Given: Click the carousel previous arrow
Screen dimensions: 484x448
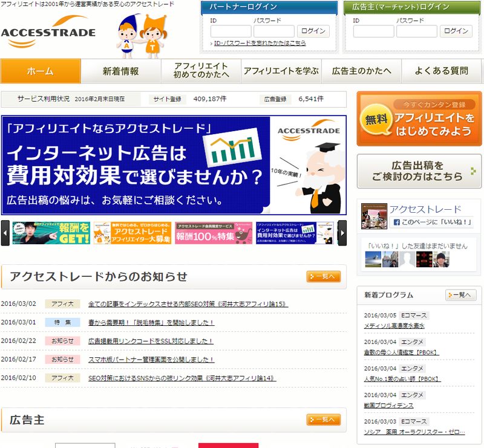Looking at the screenshot, I should (x=5, y=233).
